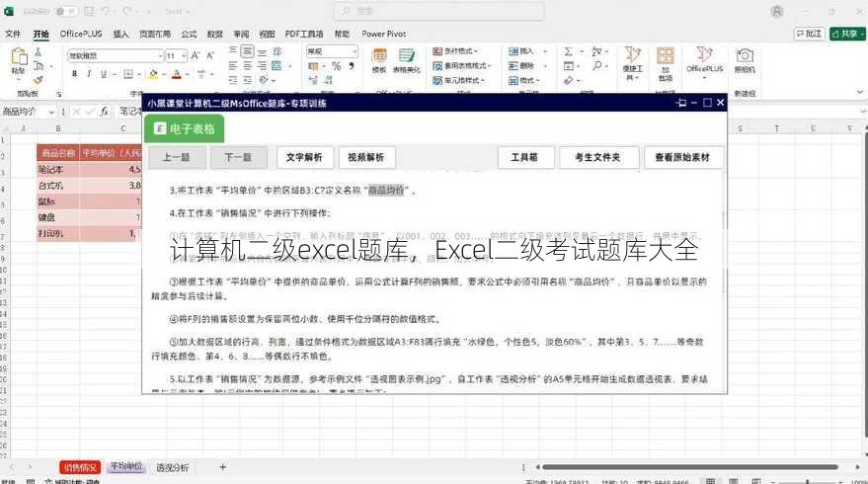Screen dimensions: 868x484
Task: Open the 便捷工具 dropdown
Action: 633,63
